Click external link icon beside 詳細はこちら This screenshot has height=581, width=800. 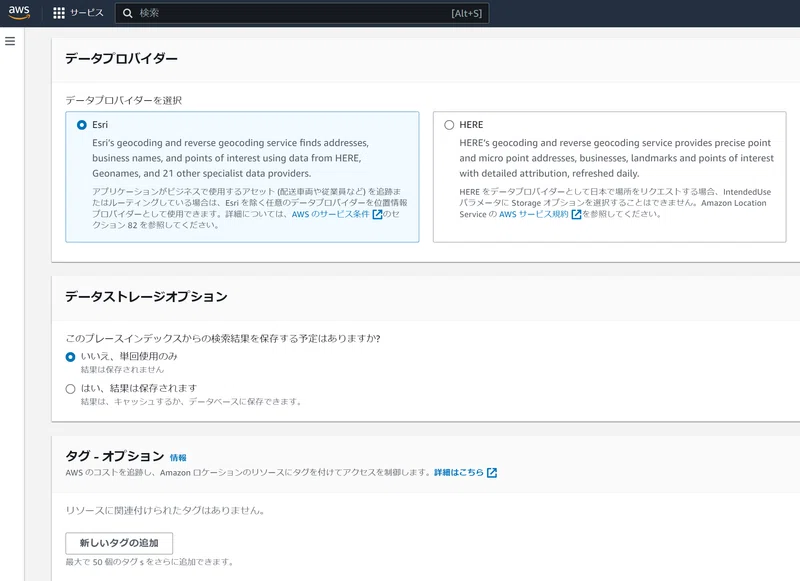click(x=492, y=473)
